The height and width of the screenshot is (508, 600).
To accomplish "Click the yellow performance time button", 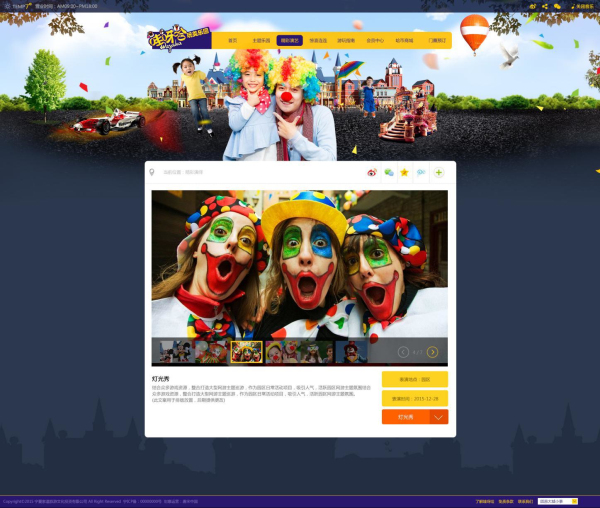I will 414,398.
